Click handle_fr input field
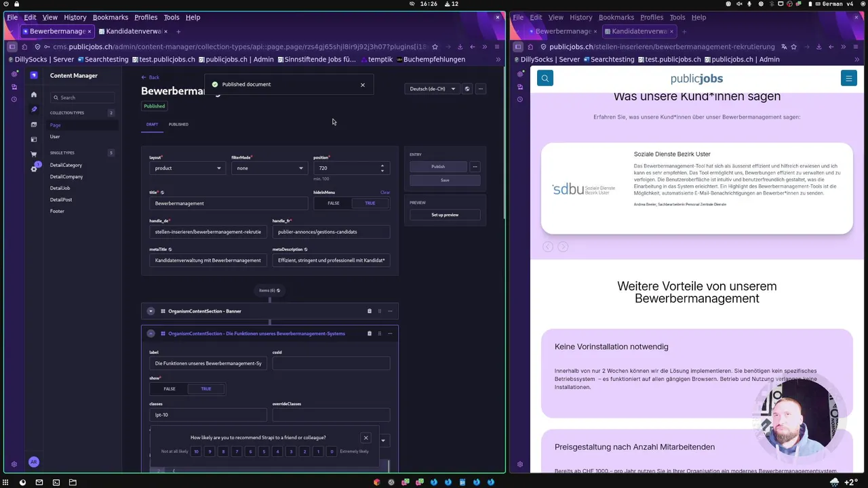 (331, 232)
